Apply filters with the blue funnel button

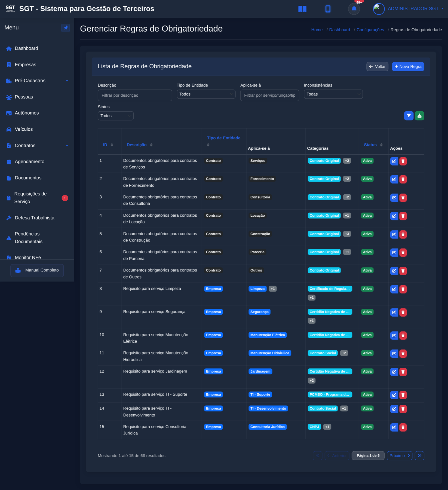click(409, 116)
